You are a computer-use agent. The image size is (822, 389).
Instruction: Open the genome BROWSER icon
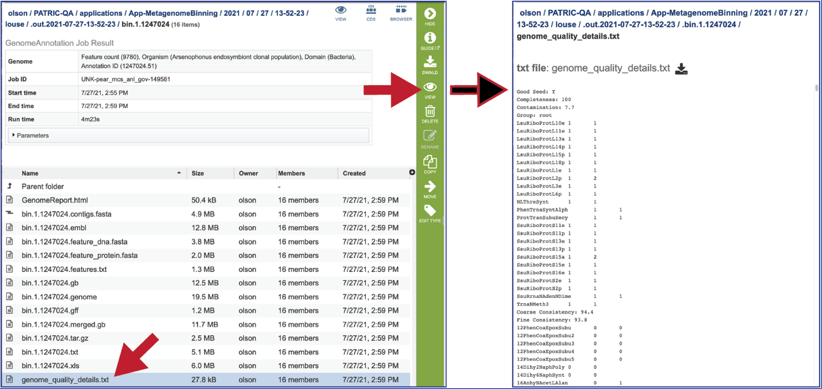point(401,10)
